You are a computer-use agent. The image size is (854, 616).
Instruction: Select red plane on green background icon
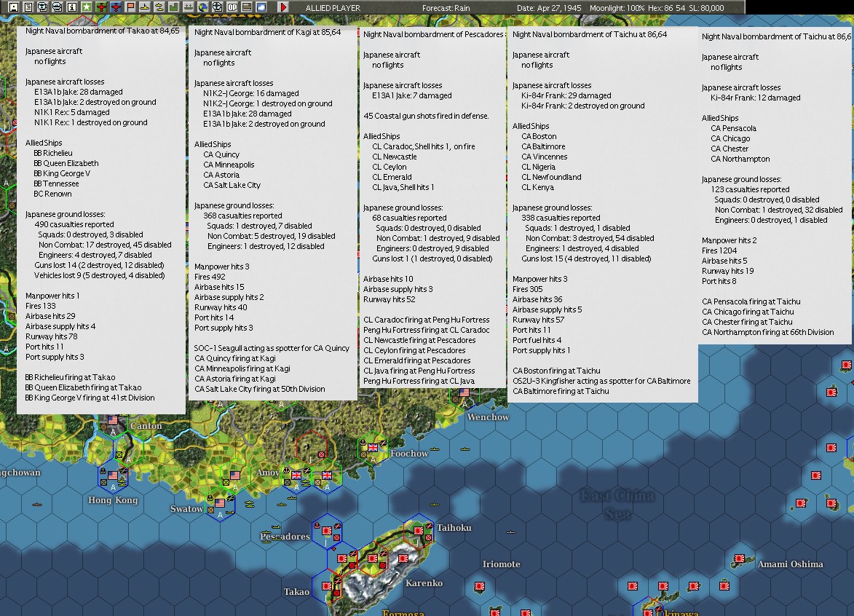tap(101, 7)
